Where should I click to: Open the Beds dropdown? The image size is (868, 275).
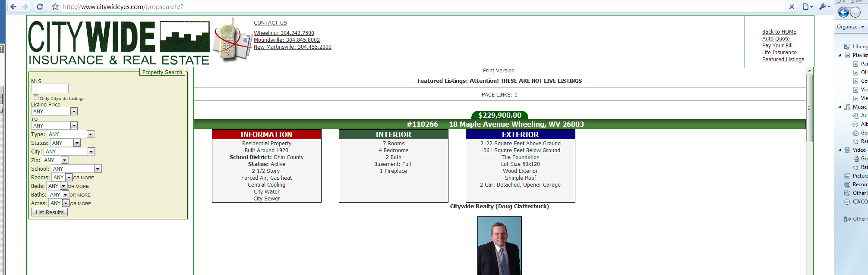[x=57, y=186]
